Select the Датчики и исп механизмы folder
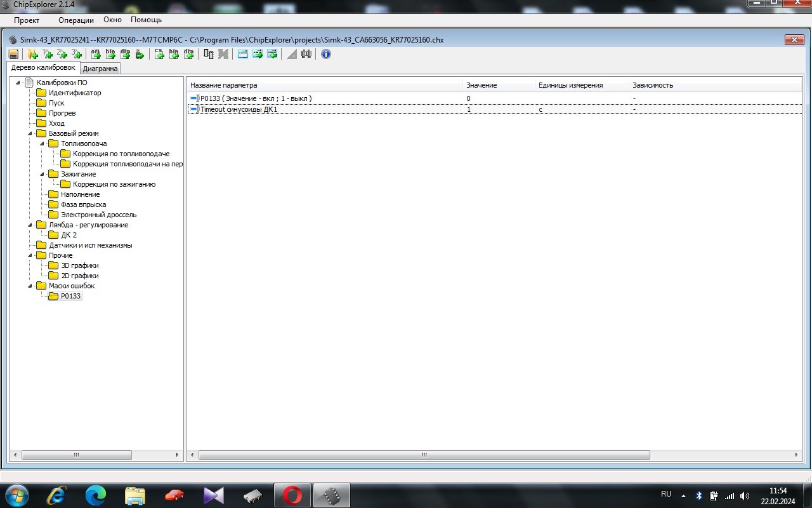812x508 pixels. [90, 245]
